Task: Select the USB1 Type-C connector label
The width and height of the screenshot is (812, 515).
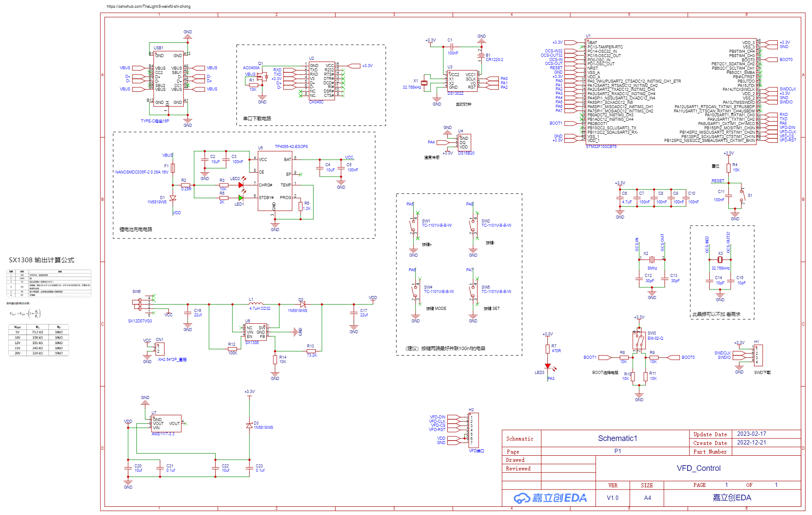Action: point(159,48)
